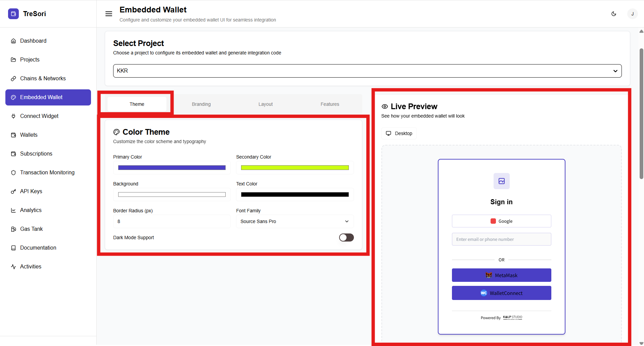Image resolution: width=644 pixels, height=346 pixels.
Task: Expand the KKR project dropdown
Action: (x=367, y=71)
